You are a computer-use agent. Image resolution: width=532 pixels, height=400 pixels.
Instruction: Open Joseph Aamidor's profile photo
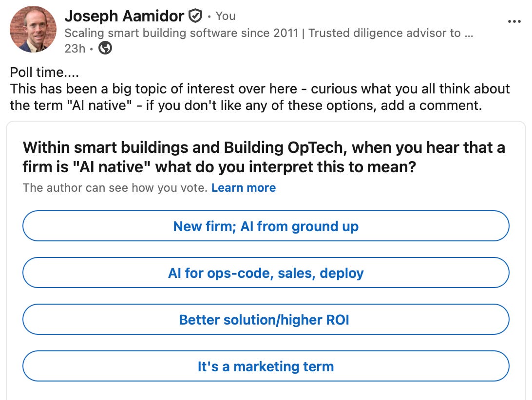[x=33, y=30]
